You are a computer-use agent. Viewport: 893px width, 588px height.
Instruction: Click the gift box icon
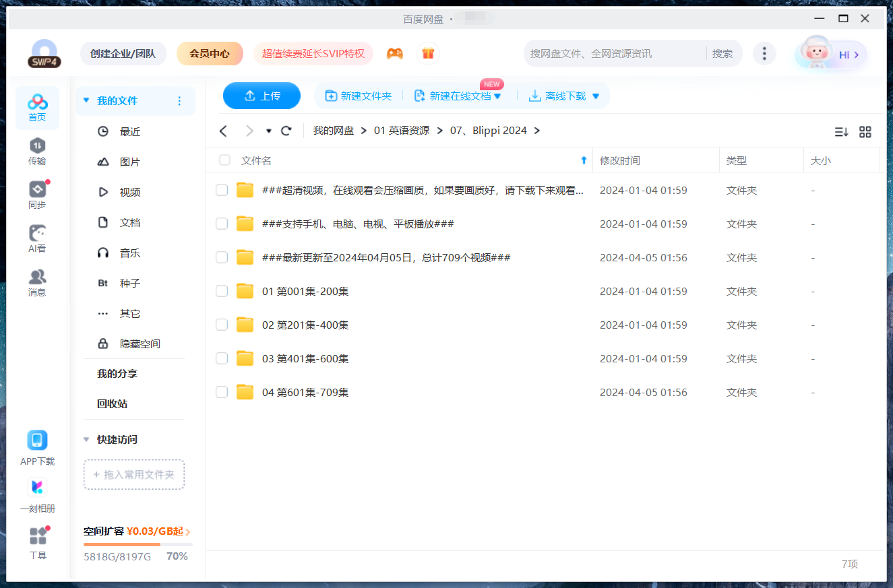pos(428,54)
